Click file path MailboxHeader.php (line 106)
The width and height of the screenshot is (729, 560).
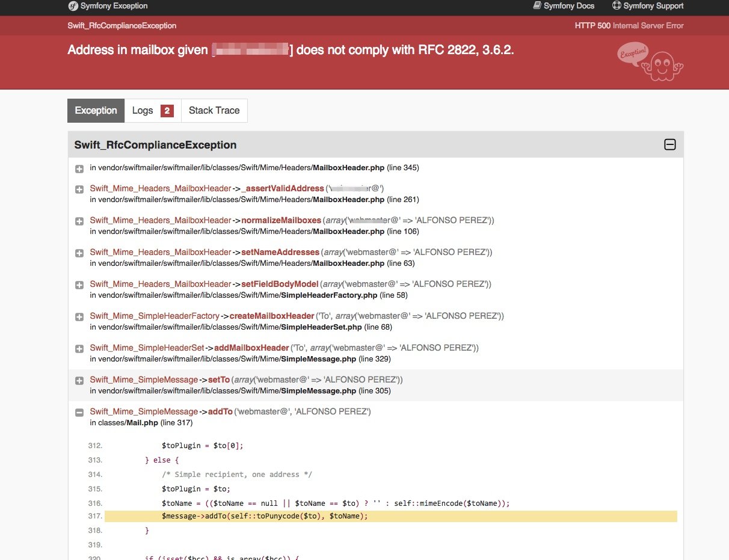pos(254,232)
